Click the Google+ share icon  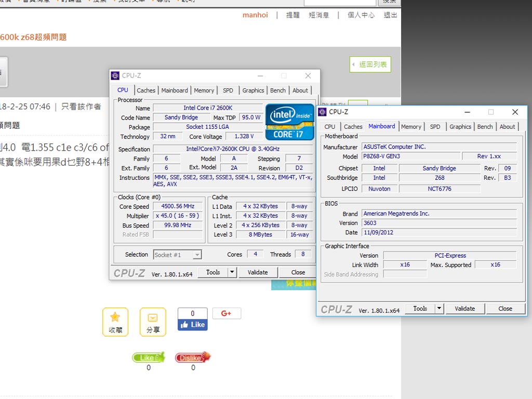tap(227, 313)
